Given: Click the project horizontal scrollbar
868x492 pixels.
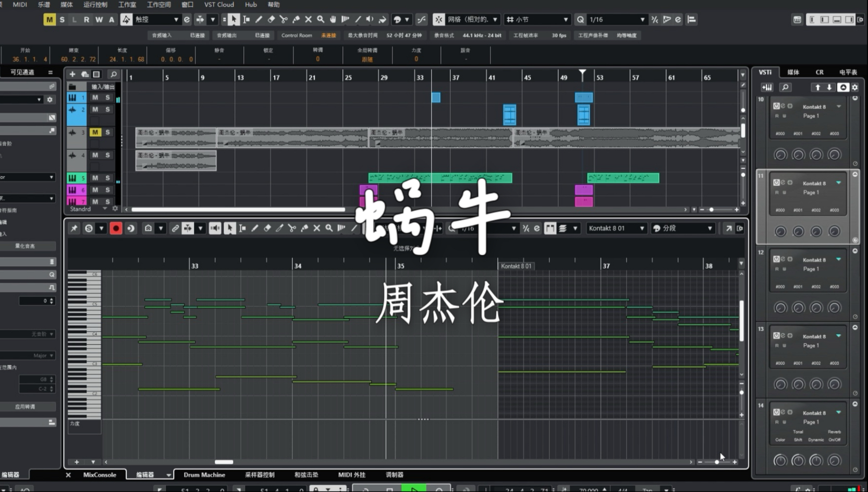Looking at the screenshot, I should point(238,210).
